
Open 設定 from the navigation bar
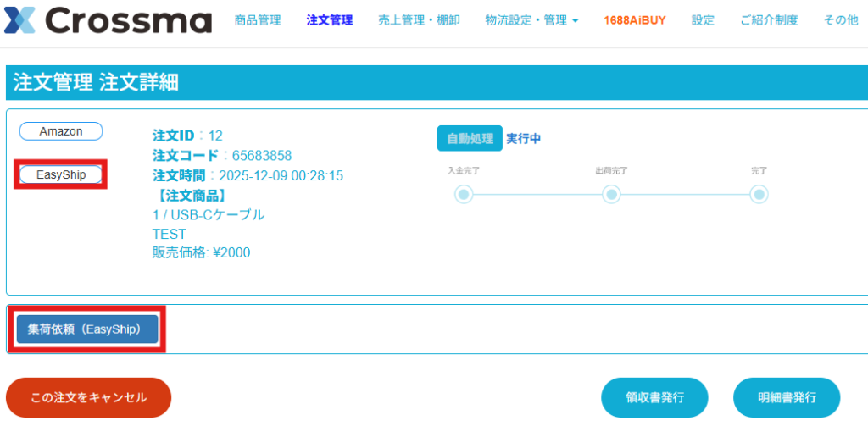point(703,20)
